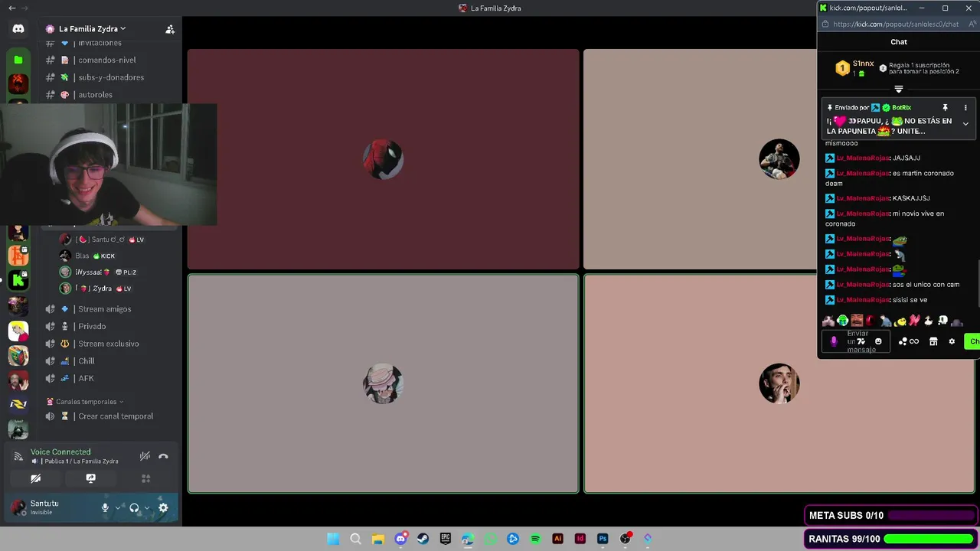Open Steam from taskbar
This screenshot has width=980, height=551.
423,539
